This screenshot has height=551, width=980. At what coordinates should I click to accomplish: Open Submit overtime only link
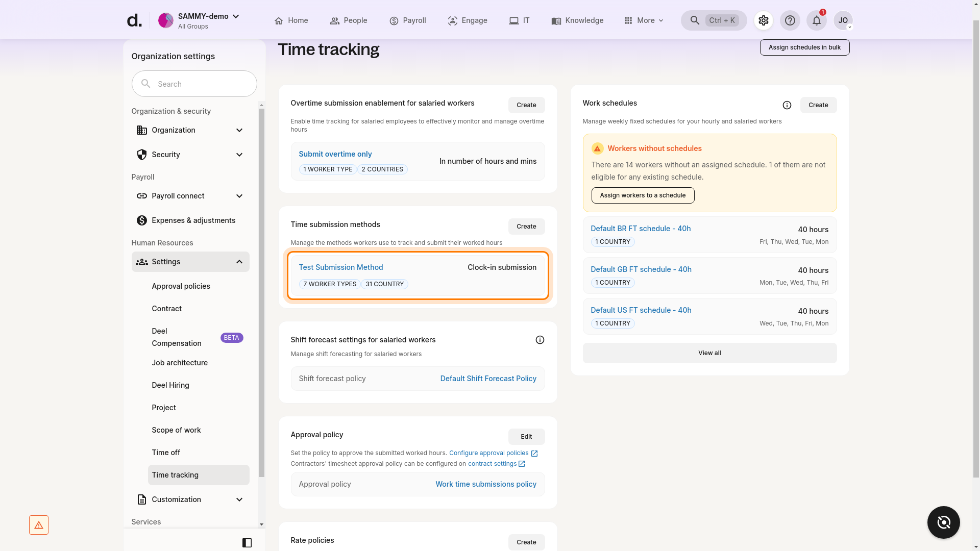pos(335,154)
